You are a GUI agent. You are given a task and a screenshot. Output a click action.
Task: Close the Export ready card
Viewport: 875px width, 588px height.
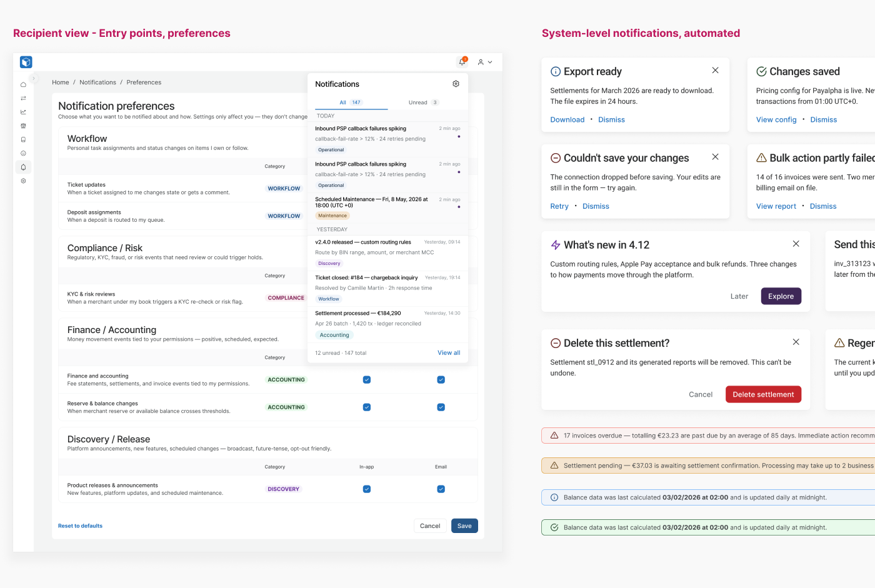point(715,70)
